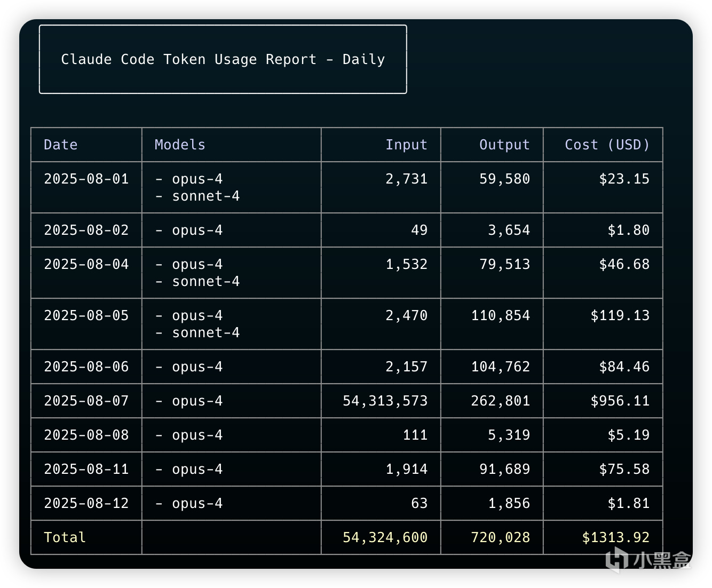
Task: Click the date 2025-08-01
Action: tap(86, 179)
